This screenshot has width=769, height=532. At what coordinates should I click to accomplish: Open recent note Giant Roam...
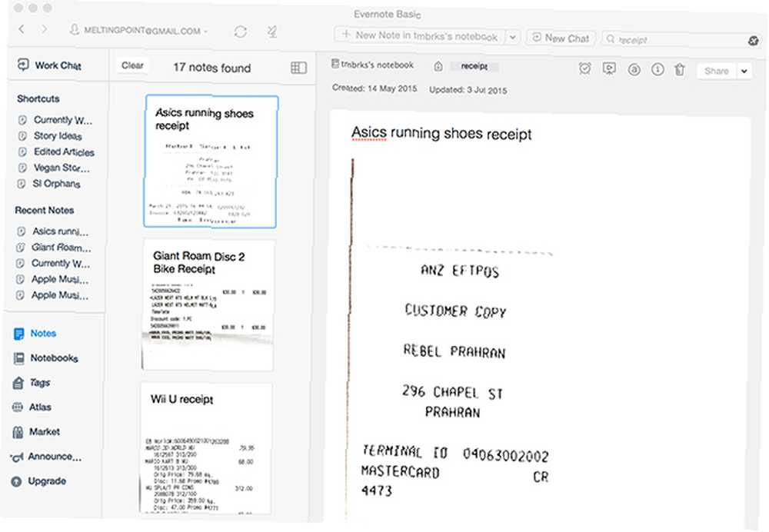pos(54,247)
